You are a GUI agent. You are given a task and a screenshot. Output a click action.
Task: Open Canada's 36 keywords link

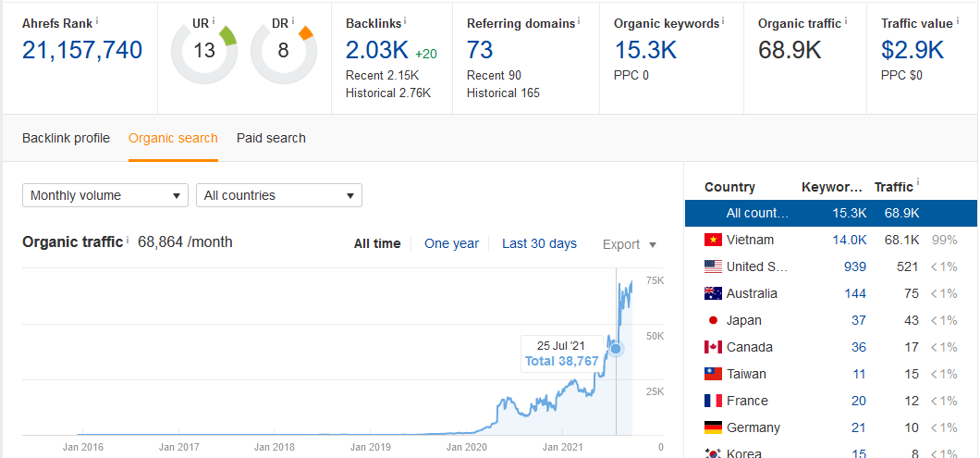tap(859, 347)
